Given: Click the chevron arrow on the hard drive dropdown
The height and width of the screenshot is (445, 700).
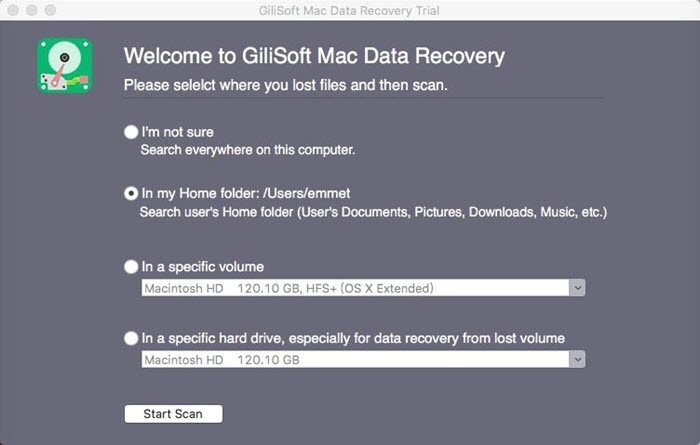Looking at the screenshot, I should [x=576, y=360].
